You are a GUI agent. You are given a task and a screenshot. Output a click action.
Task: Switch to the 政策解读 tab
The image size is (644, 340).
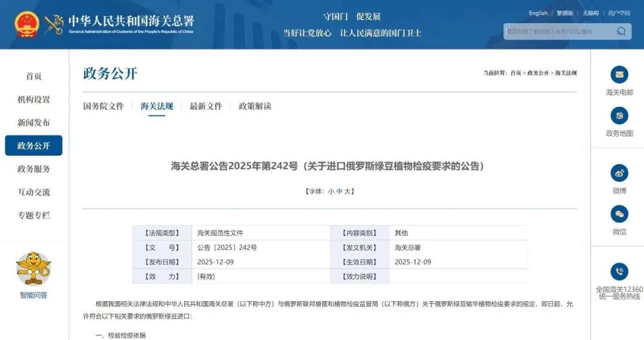click(x=255, y=106)
